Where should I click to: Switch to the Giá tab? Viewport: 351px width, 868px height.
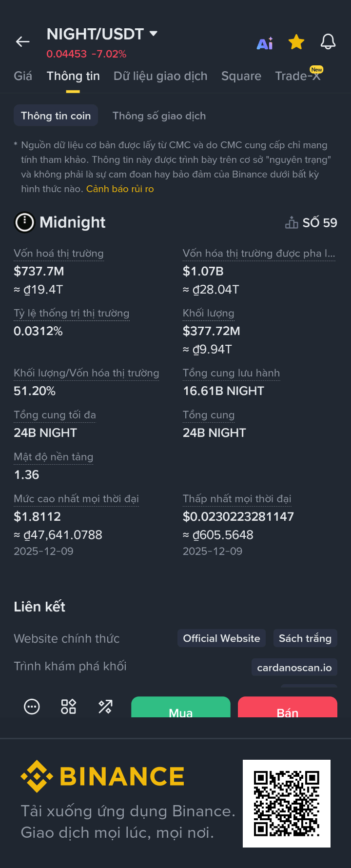tap(23, 76)
